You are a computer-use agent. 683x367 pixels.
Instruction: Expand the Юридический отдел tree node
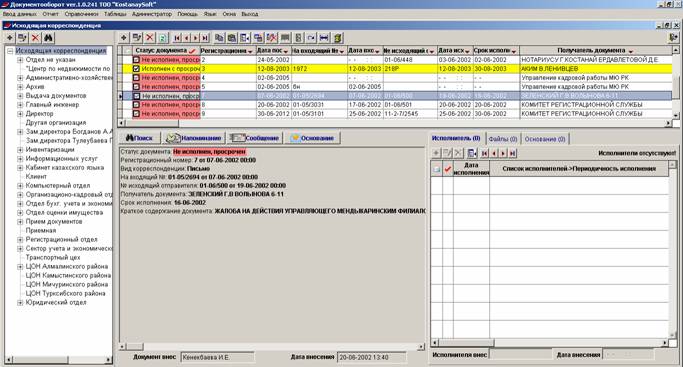tap(20, 302)
